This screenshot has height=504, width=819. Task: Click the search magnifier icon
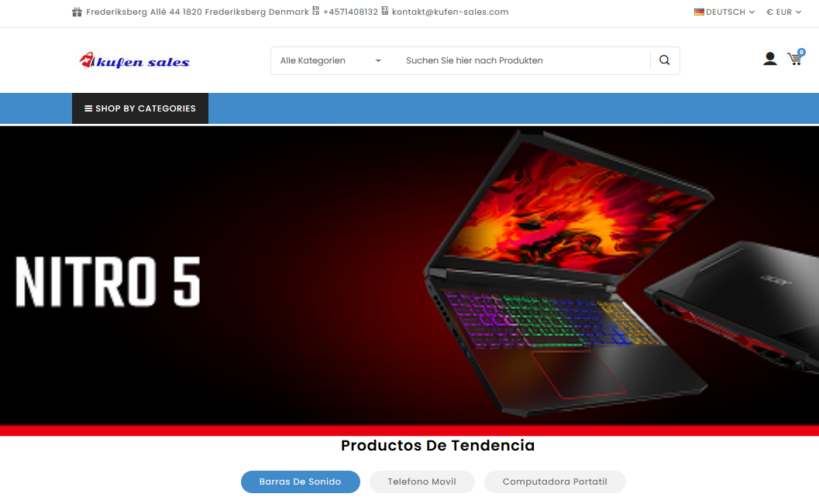pyautogui.click(x=664, y=60)
